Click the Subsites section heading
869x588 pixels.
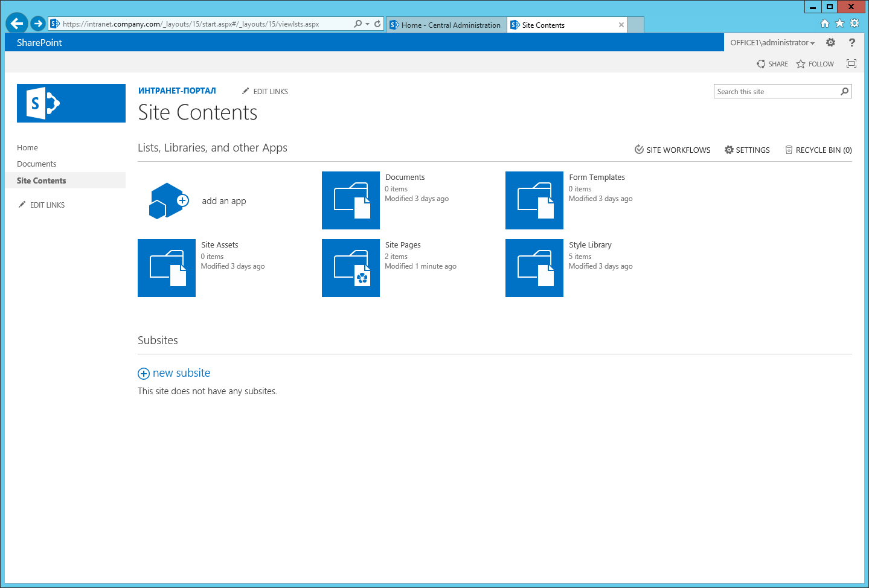158,340
